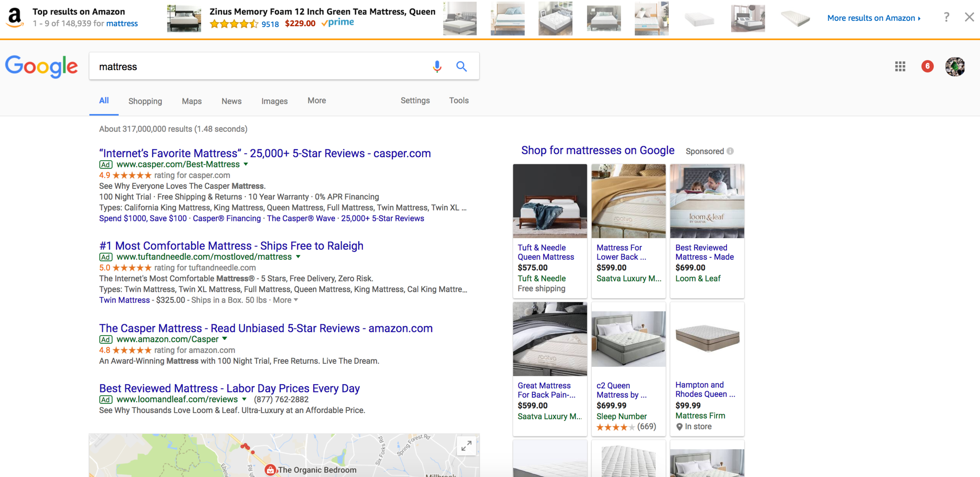Image resolution: width=980 pixels, height=477 pixels.
Task: Start voice search with microphone icon
Action: pyautogui.click(x=437, y=66)
